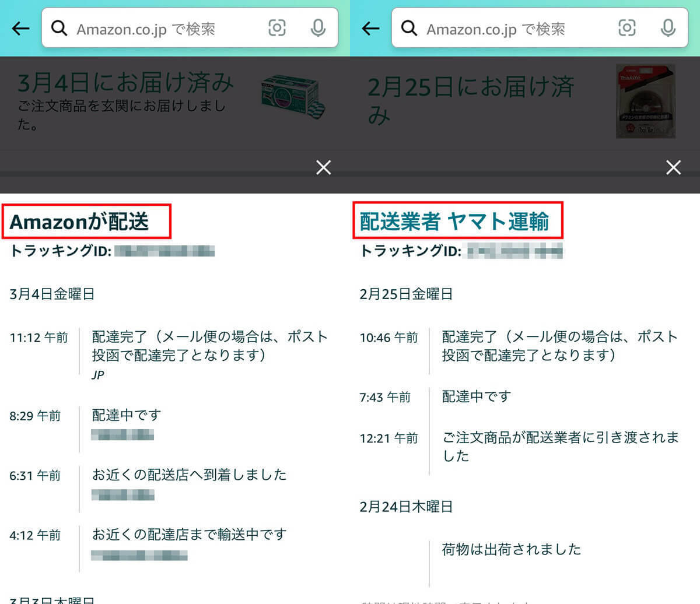This screenshot has width=700, height=604.
Task: Select '荷物は出荷されました' entry
Action: click(512, 549)
